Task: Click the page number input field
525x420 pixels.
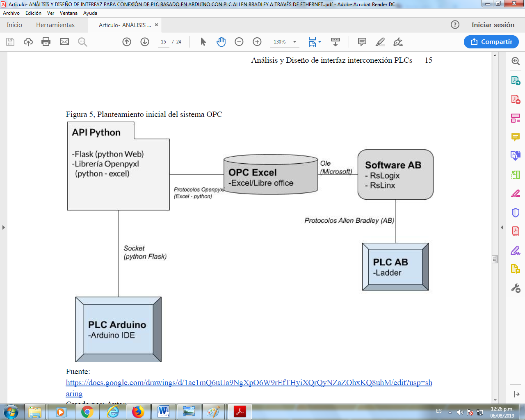Action: (x=164, y=42)
